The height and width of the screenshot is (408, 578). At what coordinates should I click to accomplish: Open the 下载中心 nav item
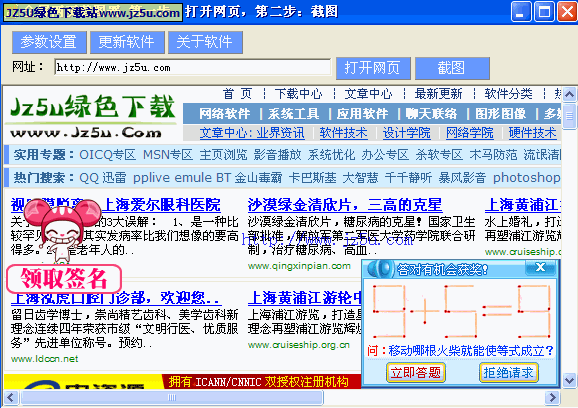tap(298, 94)
